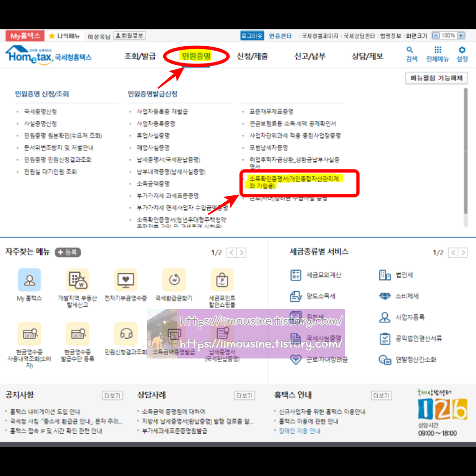This screenshot has height=476, width=476.
Task: Go to previous 세금종류별 서비스 page
Action: pyautogui.click(x=453, y=252)
